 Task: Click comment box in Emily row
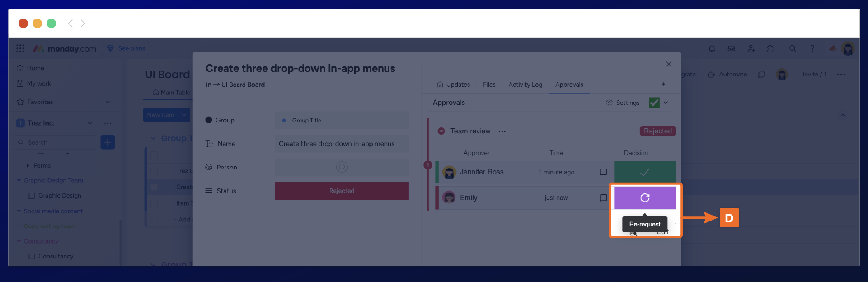coord(603,198)
